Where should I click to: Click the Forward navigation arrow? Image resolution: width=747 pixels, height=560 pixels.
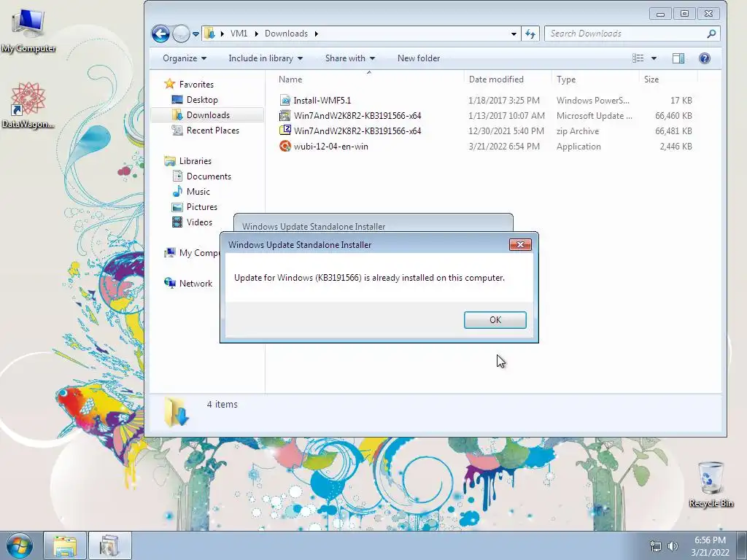[x=181, y=34]
